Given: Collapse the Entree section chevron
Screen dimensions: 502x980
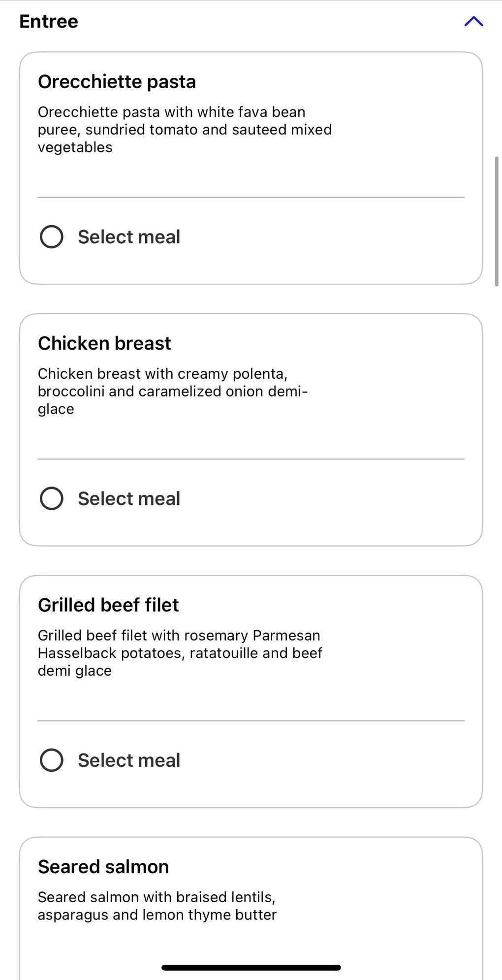Looking at the screenshot, I should pyautogui.click(x=473, y=21).
